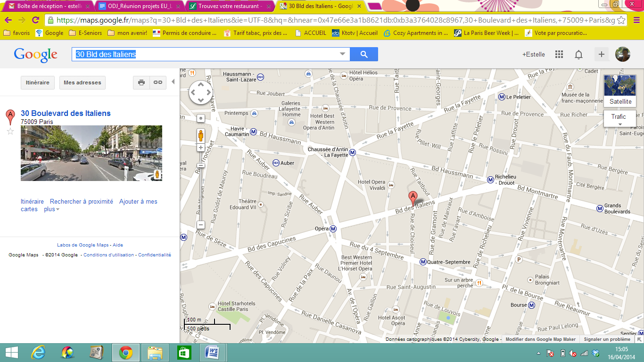
Task: Switch to 'ODJ_Réunion projets EU' tab
Action: (x=139, y=6)
